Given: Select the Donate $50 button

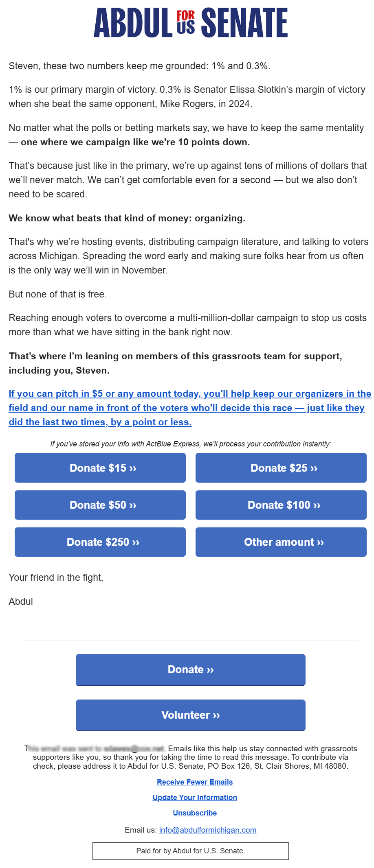Looking at the screenshot, I should pyautogui.click(x=100, y=505).
